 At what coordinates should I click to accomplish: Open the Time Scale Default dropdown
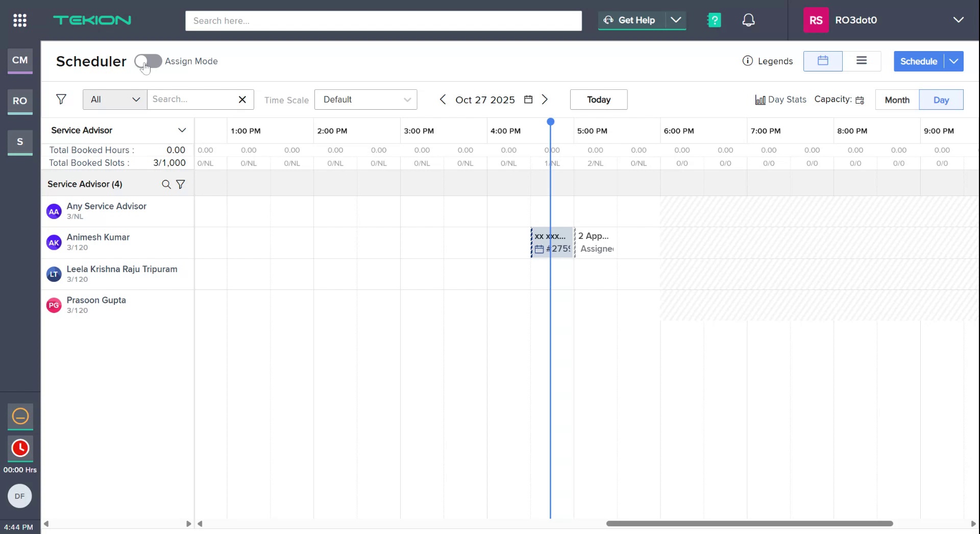365,99
